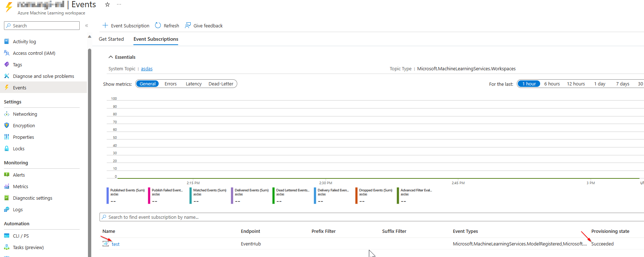The width and height of the screenshot is (644, 257).
Task: Click the Diagnose and solve problems icon
Action: (x=6, y=76)
